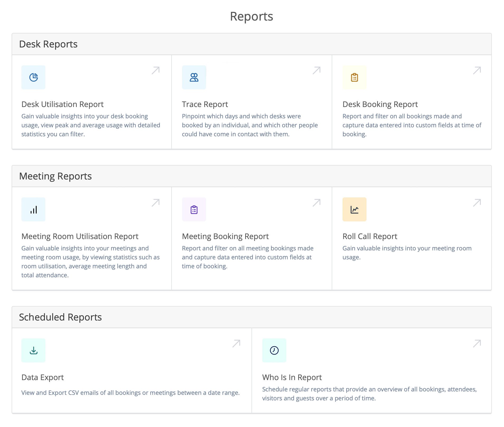Click the Who Is In Report clock icon
This screenshot has height=427, width=504.
point(274,350)
